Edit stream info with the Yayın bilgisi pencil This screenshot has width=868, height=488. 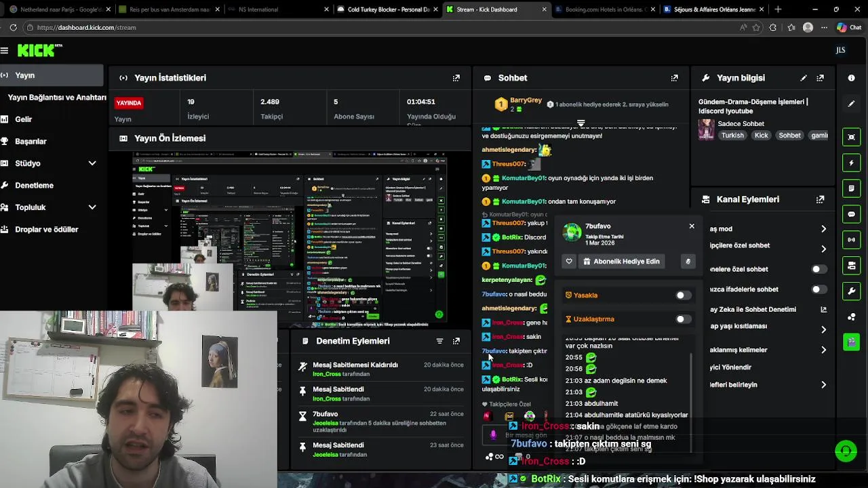pyautogui.click(x=804, y=78)
